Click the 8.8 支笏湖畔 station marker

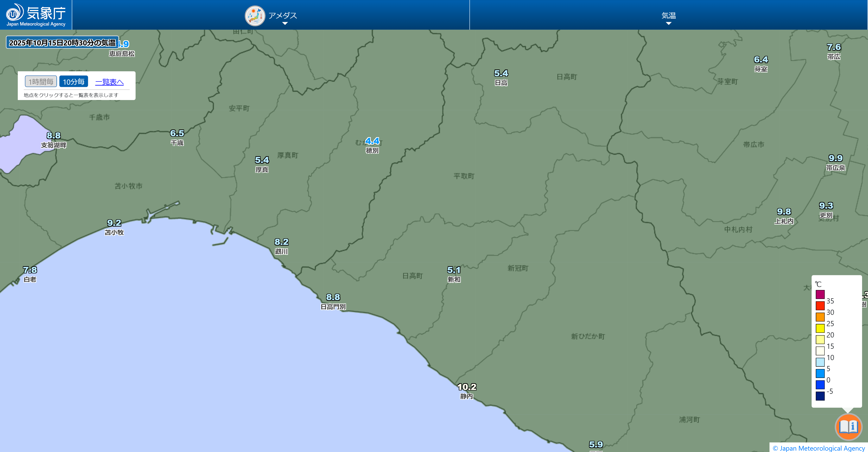54,136
